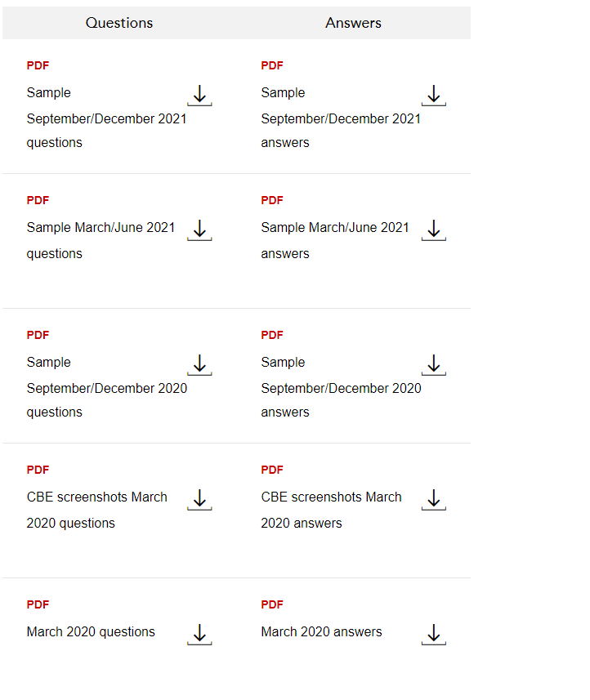Open Sample March/June 2021 questions link
Viewport: 590px width, 700px height.
[x=101, y=240]
